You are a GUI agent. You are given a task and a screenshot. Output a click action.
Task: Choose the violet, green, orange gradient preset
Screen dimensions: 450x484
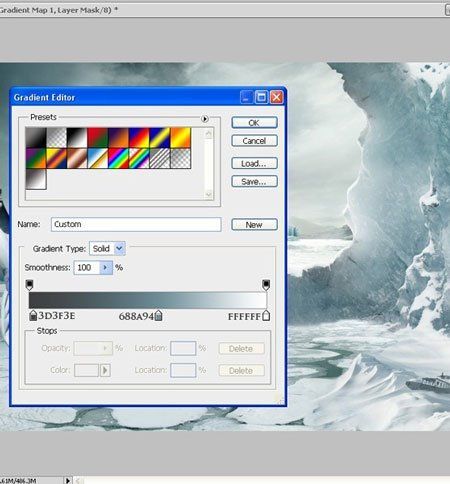[36, 158]
